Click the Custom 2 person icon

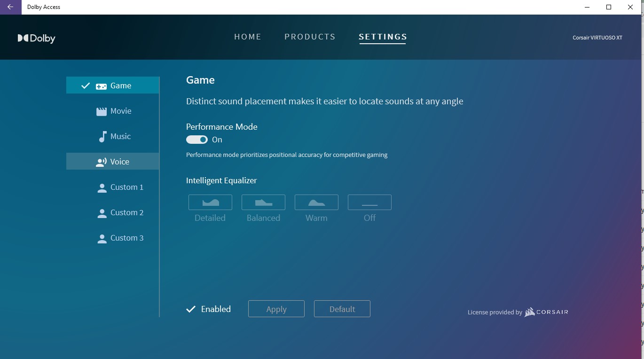tap(102, 213)
